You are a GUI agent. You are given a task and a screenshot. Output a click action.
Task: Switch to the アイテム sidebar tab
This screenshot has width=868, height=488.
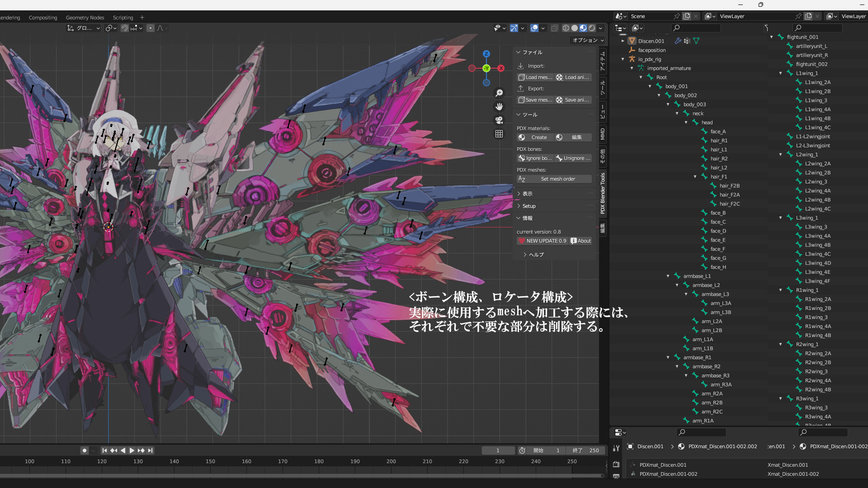click(603, 61)
